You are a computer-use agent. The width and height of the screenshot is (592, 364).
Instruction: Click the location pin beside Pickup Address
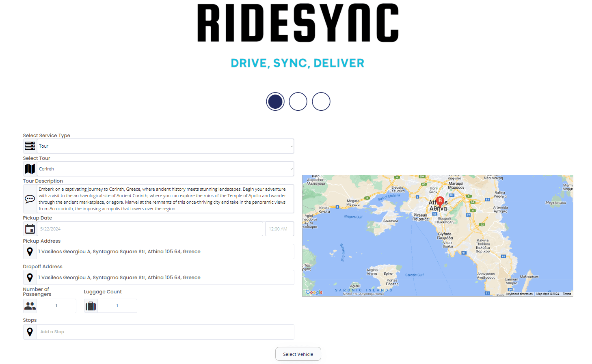[30, 251]
